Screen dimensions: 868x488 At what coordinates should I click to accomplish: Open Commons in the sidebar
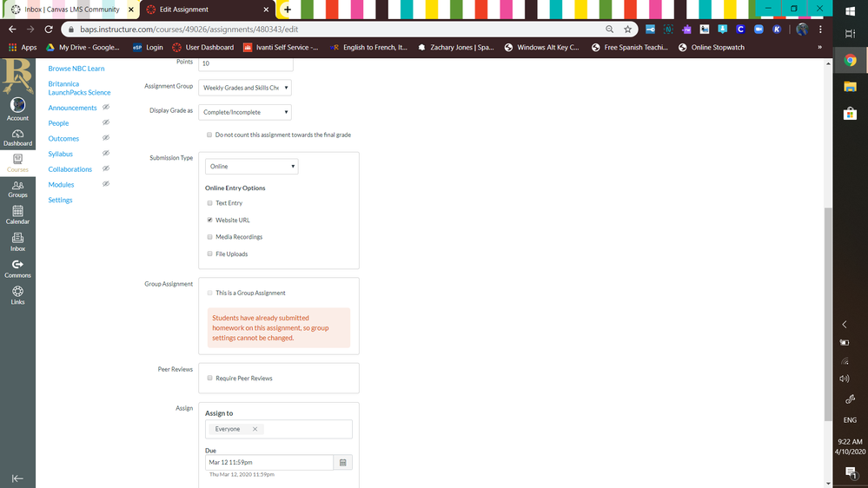(x=17, y=268)
